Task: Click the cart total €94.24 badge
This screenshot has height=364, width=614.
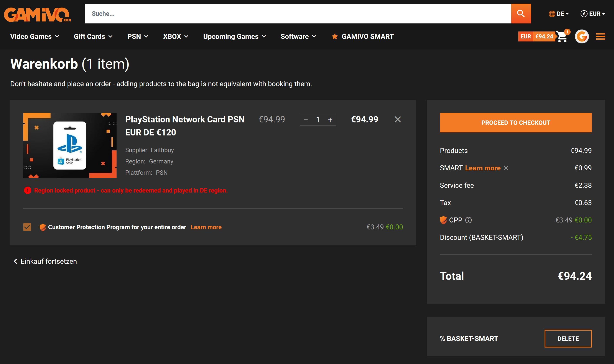Action: point(537,36)
